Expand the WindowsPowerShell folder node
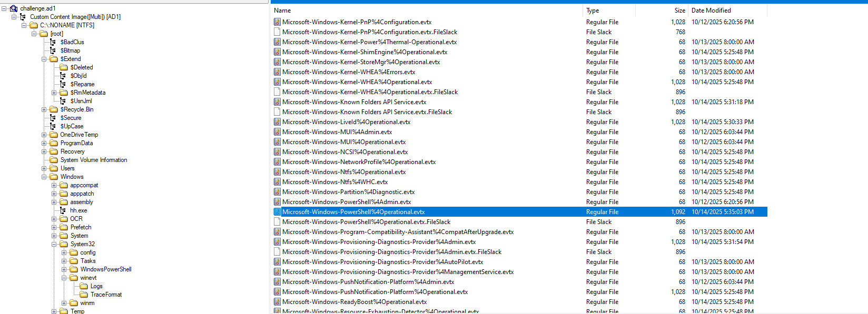 (x=64, y=269)
